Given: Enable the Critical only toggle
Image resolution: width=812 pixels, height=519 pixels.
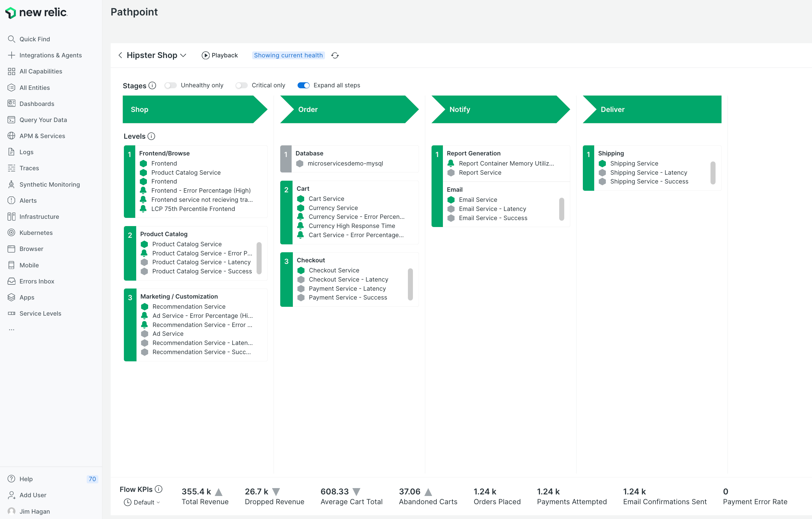Looking at the screenshot, I should [241, 85].
